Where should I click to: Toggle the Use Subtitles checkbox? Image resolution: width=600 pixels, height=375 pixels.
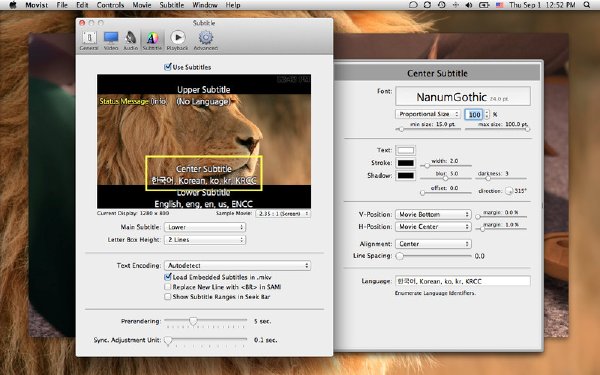tap(168, 67)
